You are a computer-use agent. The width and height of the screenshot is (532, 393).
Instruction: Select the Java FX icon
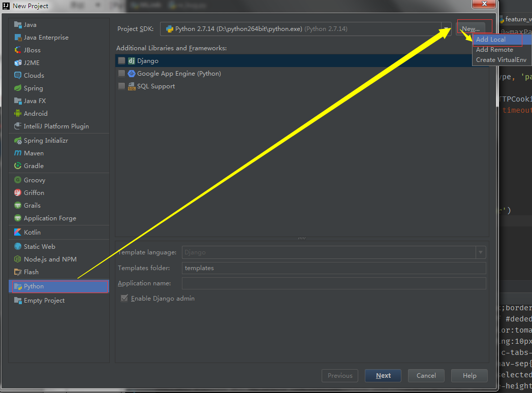pos(18,101)
